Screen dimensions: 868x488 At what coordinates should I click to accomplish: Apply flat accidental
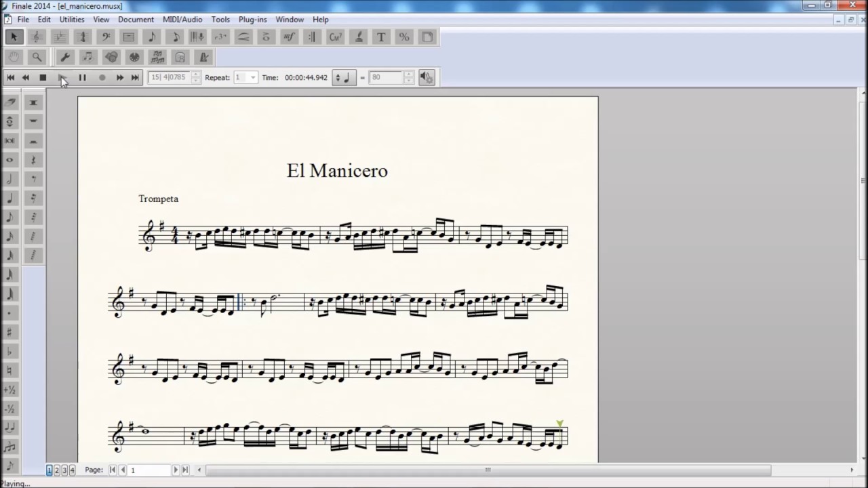click(10, 352)
